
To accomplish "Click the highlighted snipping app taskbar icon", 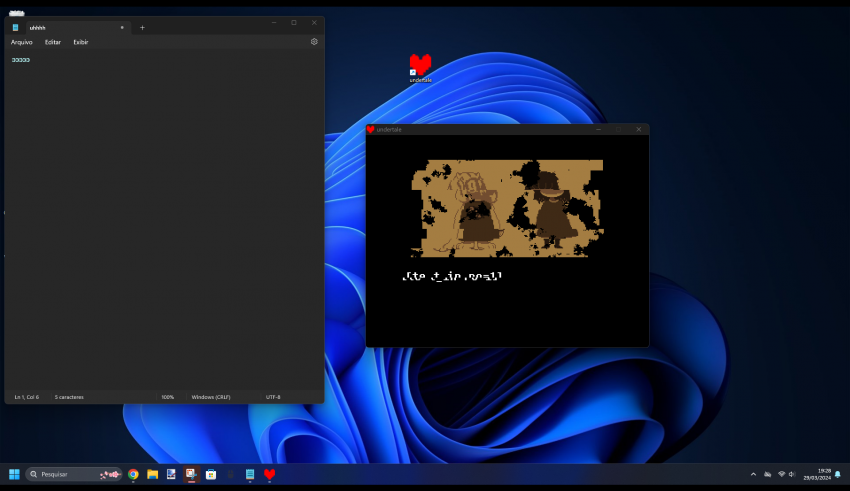I will point(191,474).
